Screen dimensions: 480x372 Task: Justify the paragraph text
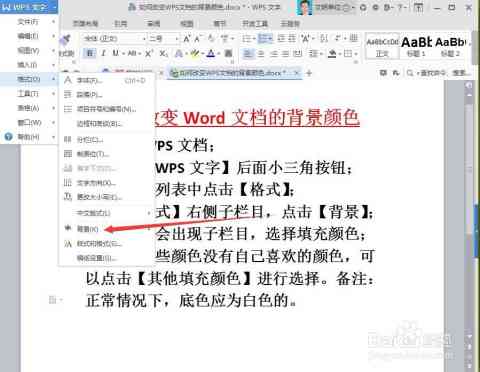tap(286, 53)
